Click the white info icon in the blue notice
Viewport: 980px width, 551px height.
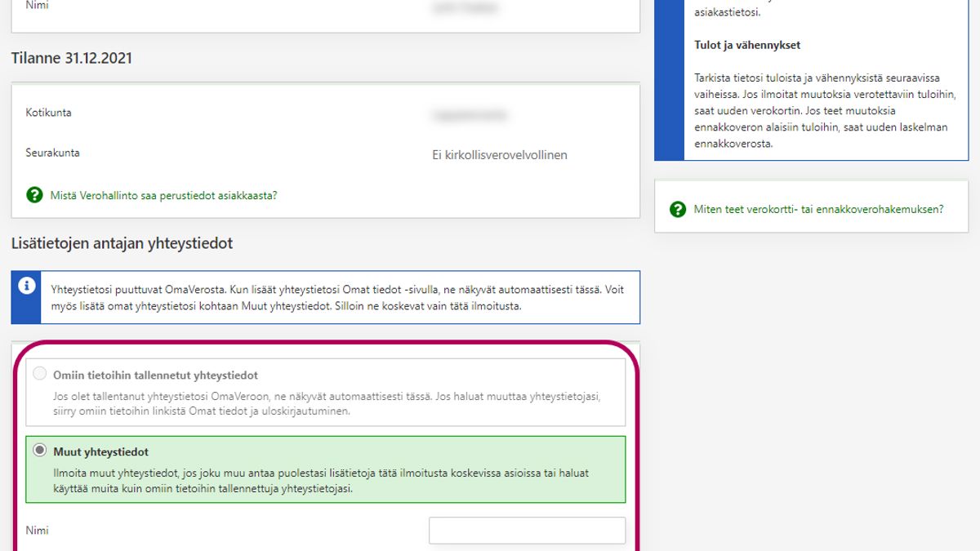(27, 286)
